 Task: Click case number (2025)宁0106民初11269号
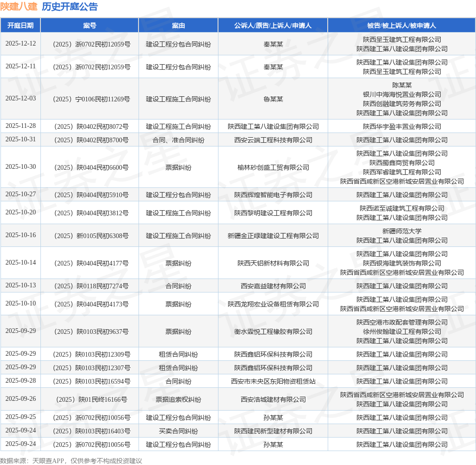point(92,99)
